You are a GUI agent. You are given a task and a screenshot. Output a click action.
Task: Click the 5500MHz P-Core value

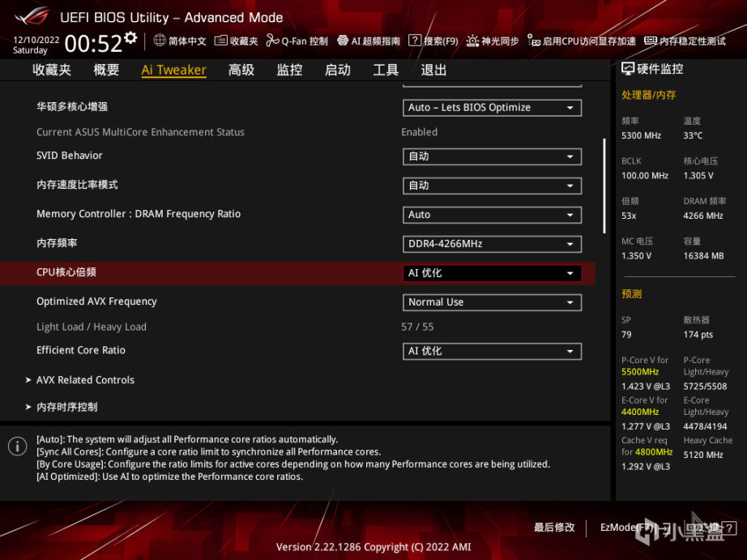pyautogui.click(x=640, y=372)
